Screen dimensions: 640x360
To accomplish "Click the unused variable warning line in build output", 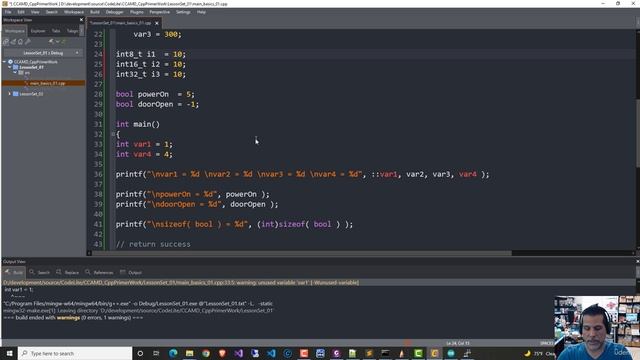I will [181, 282].
